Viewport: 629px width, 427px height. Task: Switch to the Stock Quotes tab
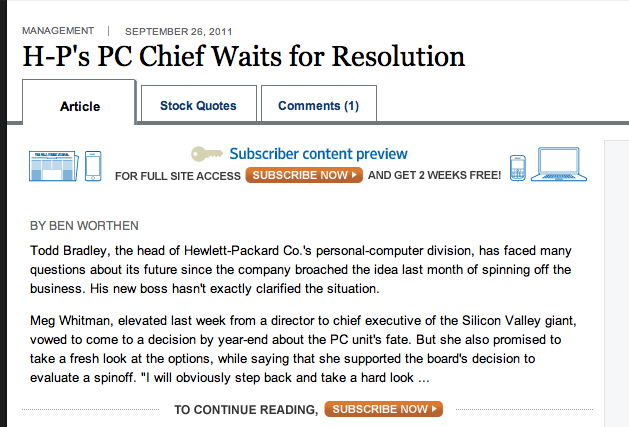(x=199, y=104)
